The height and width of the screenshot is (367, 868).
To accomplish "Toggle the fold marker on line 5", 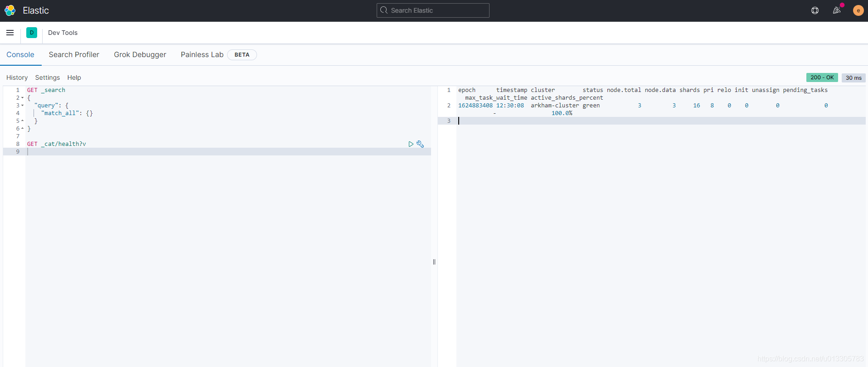I will pos(23,121).
